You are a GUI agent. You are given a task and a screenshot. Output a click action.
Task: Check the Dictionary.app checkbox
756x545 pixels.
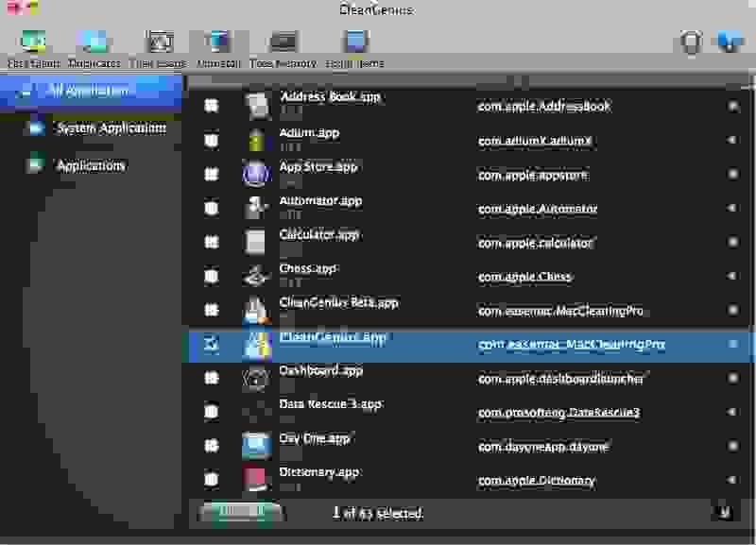tap(212, 477)
